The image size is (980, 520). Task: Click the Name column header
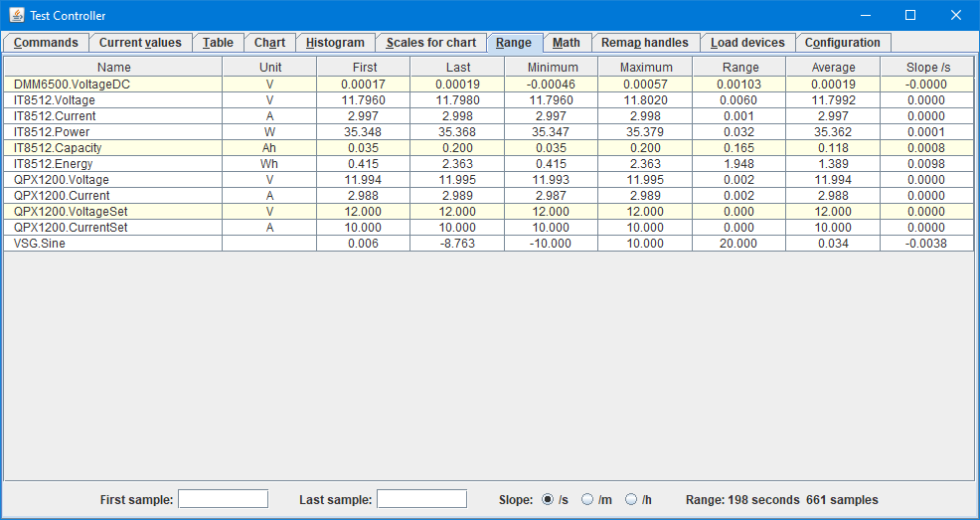click(113, 67)
